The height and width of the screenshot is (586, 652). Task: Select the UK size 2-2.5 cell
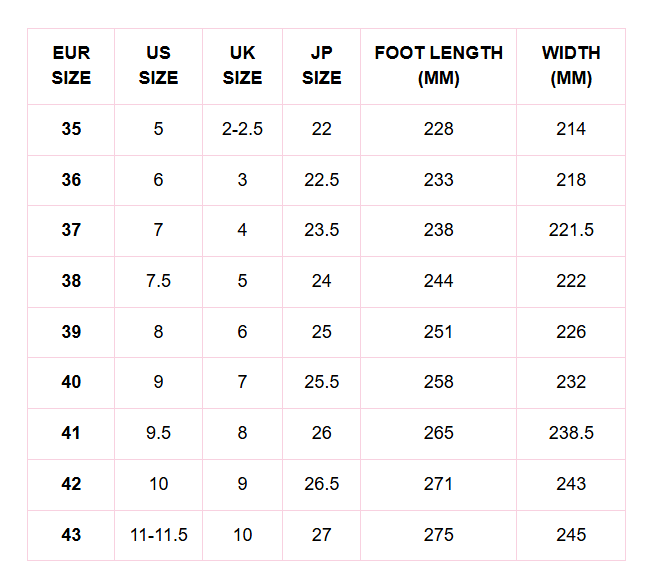pos(242,129)
